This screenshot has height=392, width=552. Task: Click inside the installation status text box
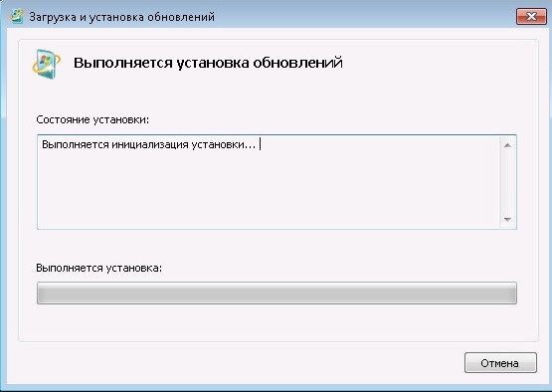276,182
